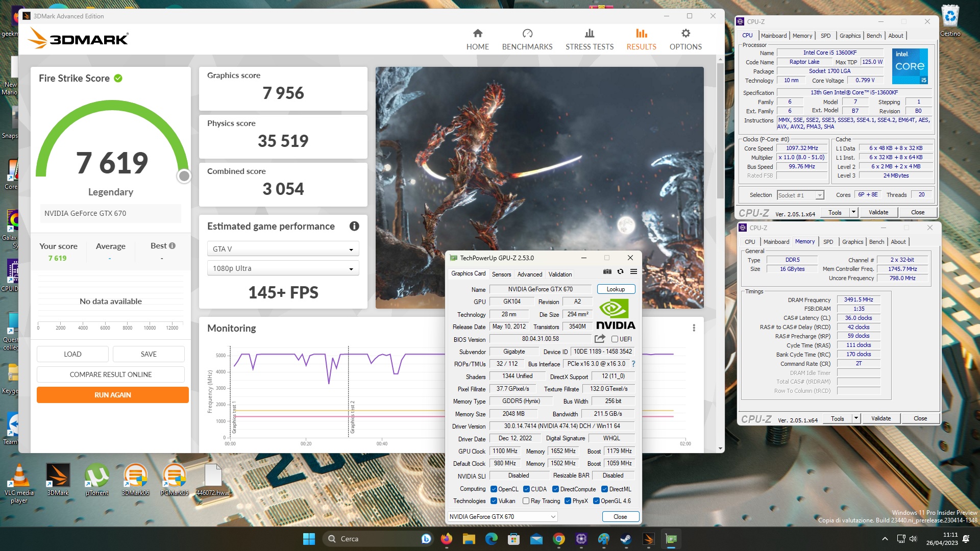Click the 3DMark results vertical scrollbar
The width and height of the screenshot is (980, 551).
point(720,131)
